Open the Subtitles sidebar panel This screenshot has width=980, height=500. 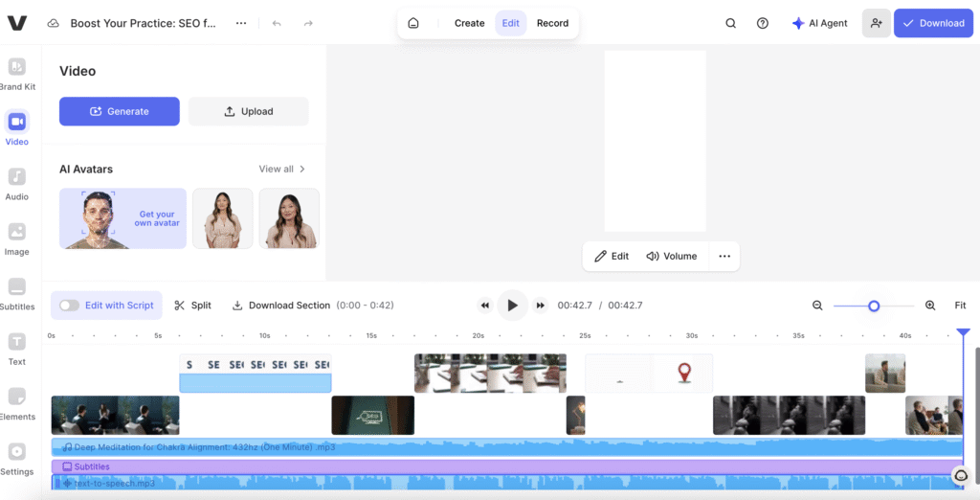[17, 294]
